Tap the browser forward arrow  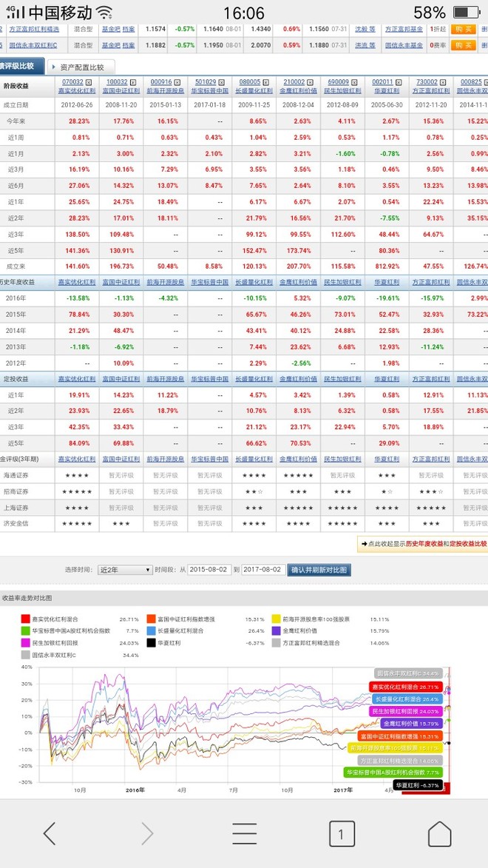point(147,834)
